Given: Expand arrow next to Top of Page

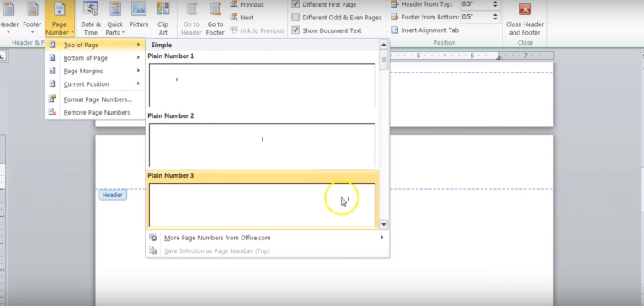Looking at the screenshot, I should (x=138, y=45).
